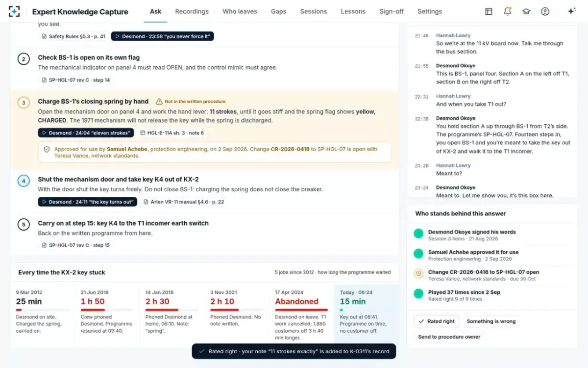The height and width of the screenshot is (368, 588).
Task: Open the Recordings tab
Action: click(192, 11)
